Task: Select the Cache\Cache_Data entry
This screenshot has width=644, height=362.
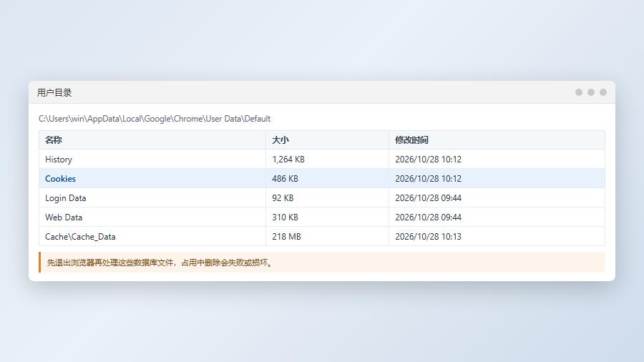Action: (80, 237)
